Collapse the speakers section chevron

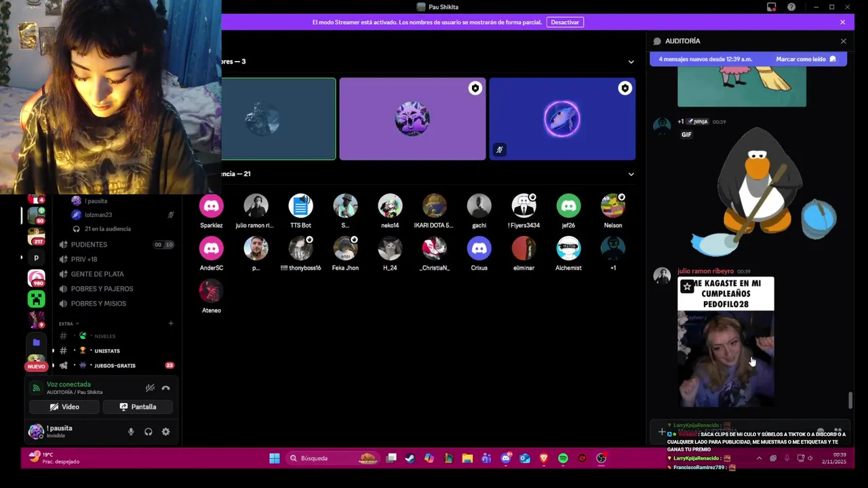click(631, 62)
